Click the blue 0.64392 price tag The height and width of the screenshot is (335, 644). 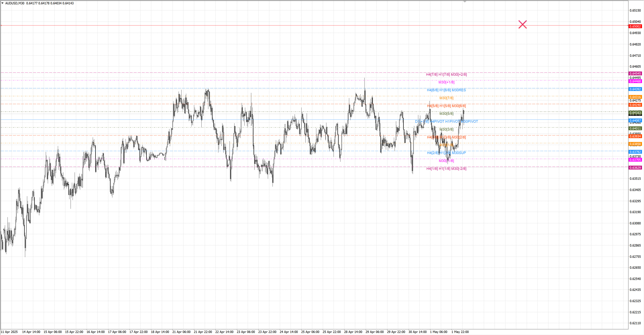635,89
